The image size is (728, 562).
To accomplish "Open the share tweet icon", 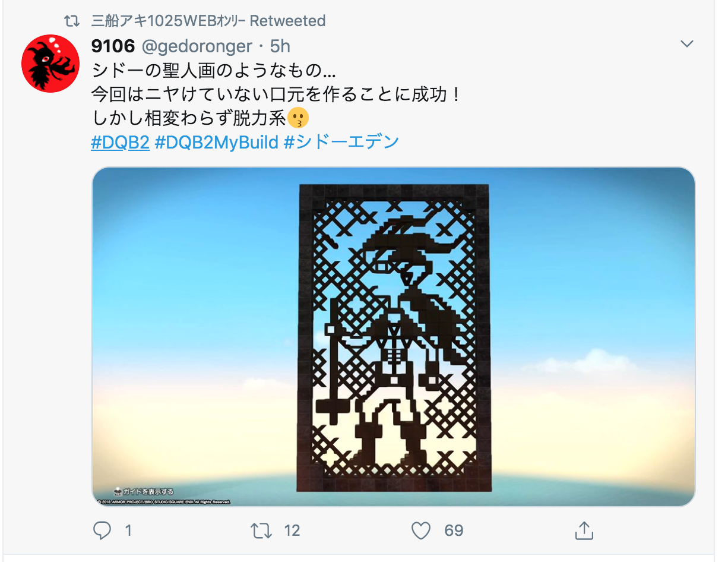I will pos(584,531).
